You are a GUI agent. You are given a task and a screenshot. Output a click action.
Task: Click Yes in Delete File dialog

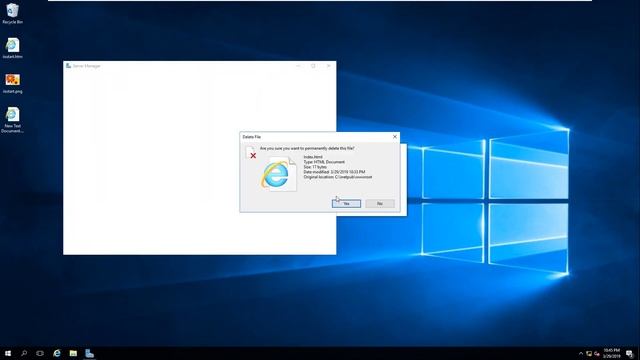point(346,203)
